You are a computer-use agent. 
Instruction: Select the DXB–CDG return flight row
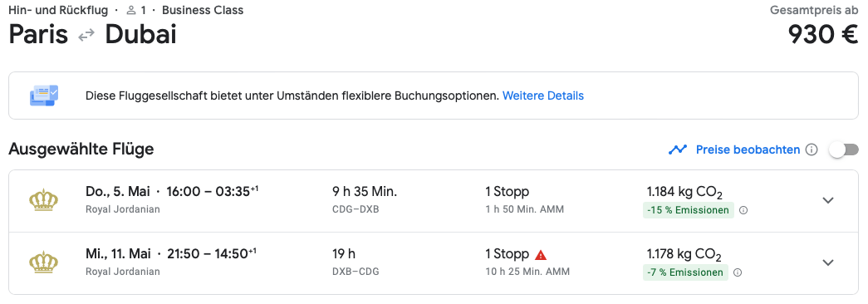[x=434, y=263]
